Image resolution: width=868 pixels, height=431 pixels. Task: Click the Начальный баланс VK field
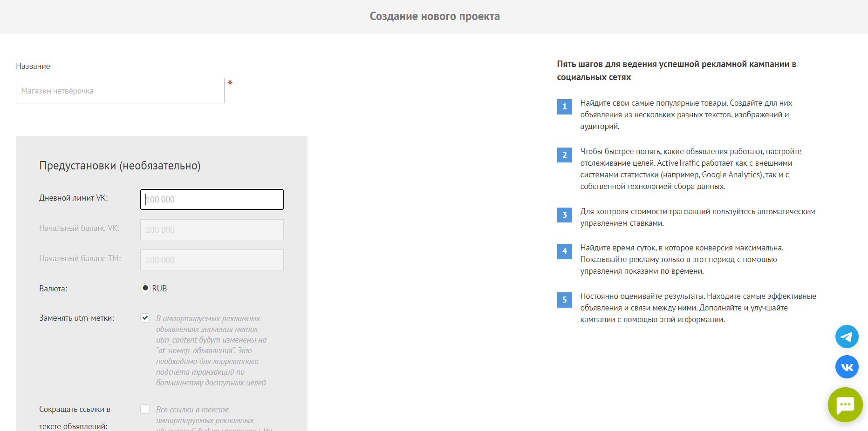[x=212, y=230]
